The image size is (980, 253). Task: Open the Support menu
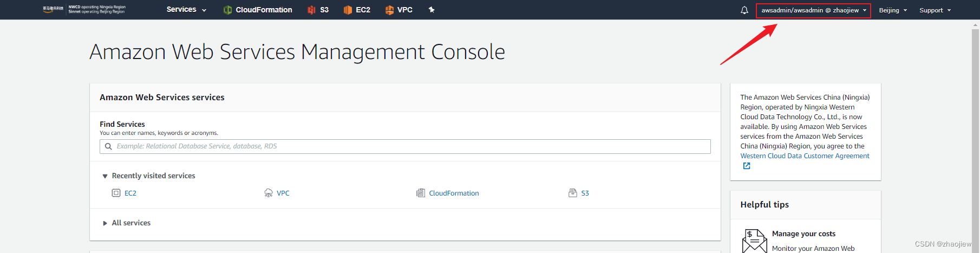pyautogui.click(x=935, y=10)
